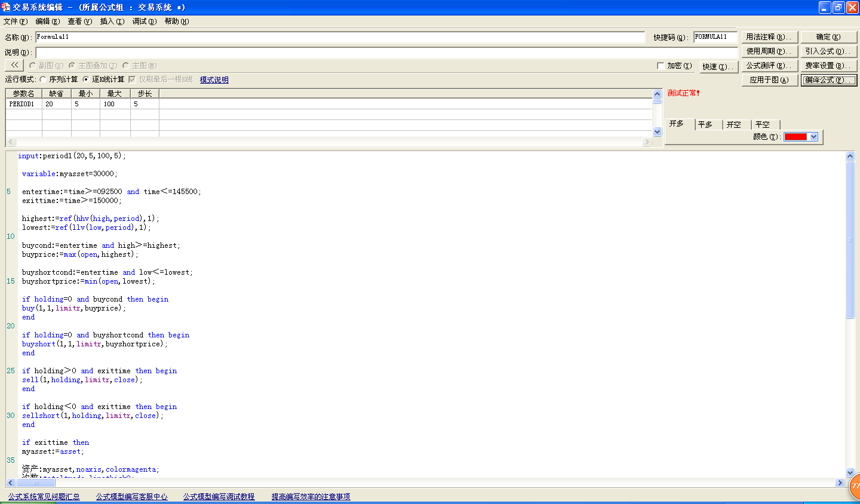Click the code line variable:myasset=30000
This screenshot has width=860, height=504.
click(70, 174)
